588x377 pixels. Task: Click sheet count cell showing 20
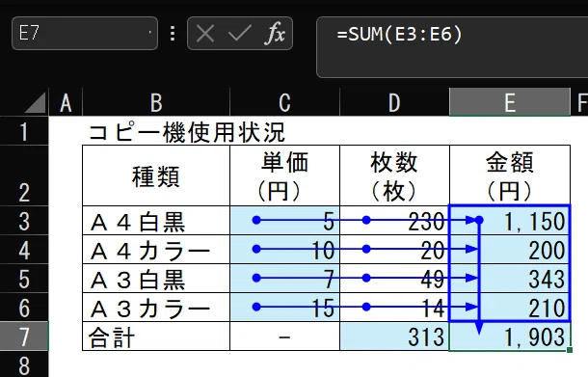click(x=394, y=249)
